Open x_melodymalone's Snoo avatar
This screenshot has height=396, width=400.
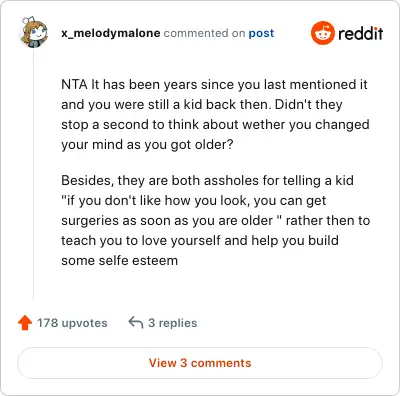point(34,32)
